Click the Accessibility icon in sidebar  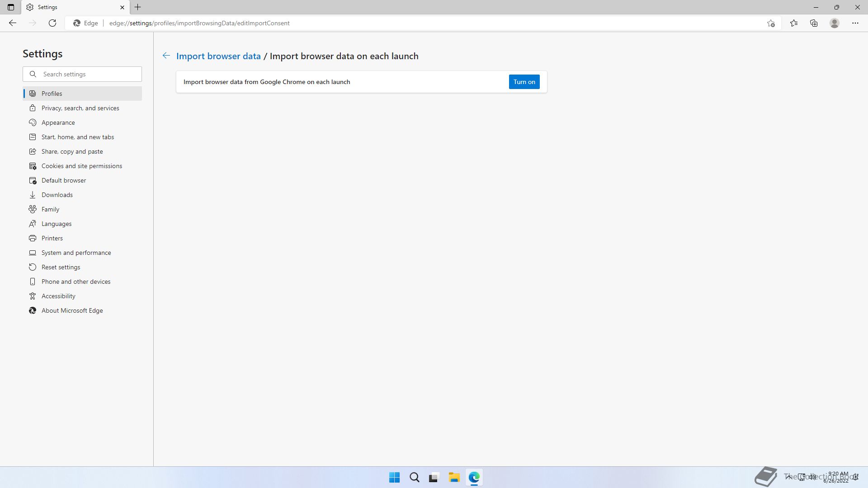[33, 296]
